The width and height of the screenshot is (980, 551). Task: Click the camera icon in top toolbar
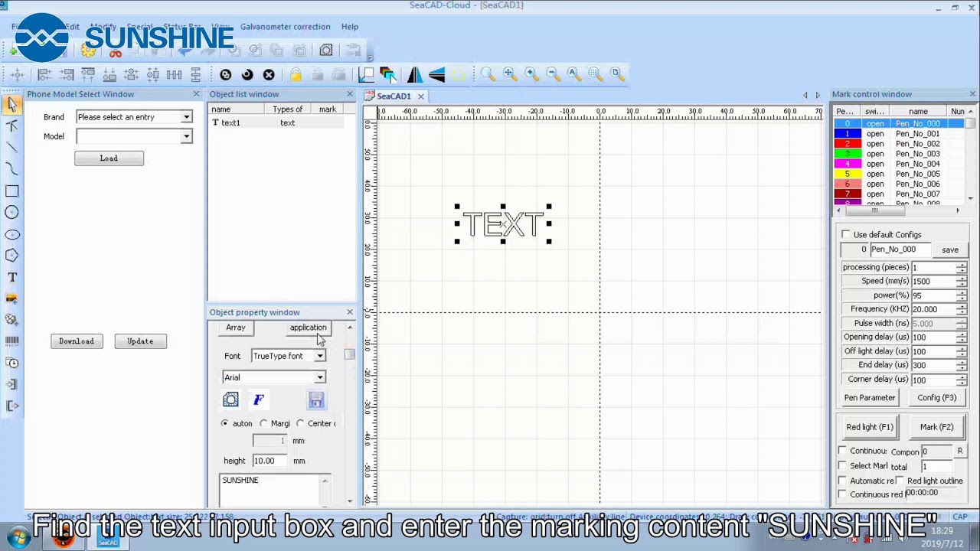point(326,51)
